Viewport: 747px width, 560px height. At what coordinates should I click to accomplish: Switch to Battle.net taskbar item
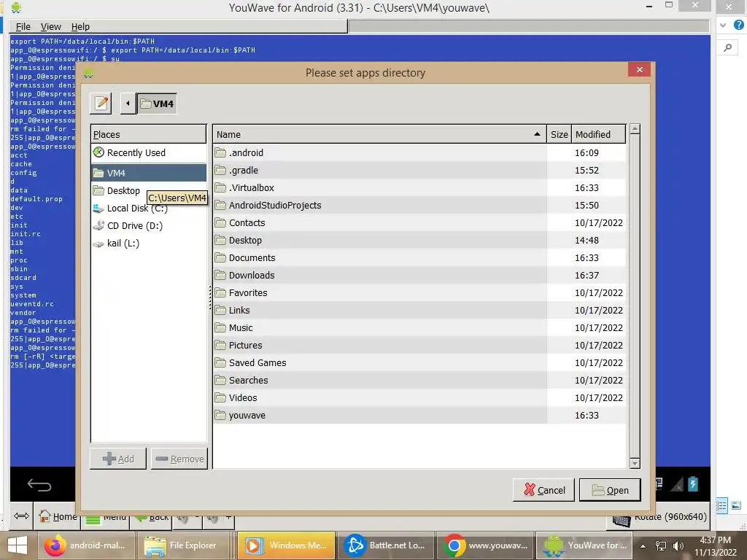pos(387,545)
